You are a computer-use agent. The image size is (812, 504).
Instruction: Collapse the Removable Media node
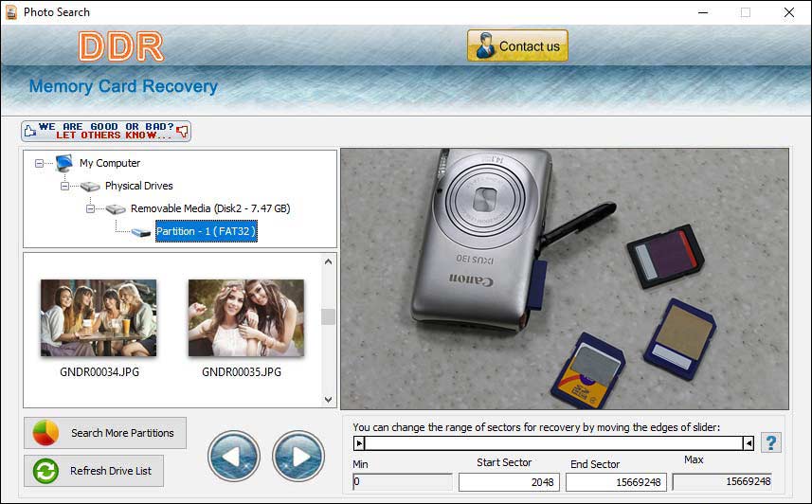90,208
